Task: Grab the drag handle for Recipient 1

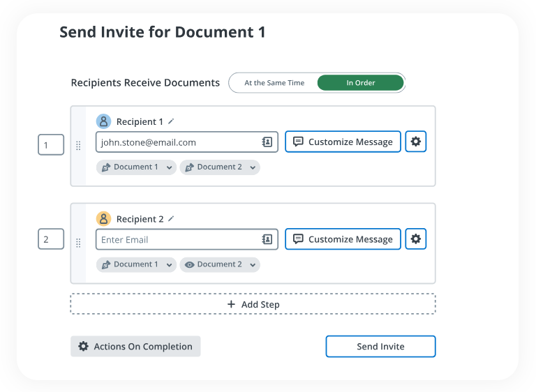Action: 78,146
